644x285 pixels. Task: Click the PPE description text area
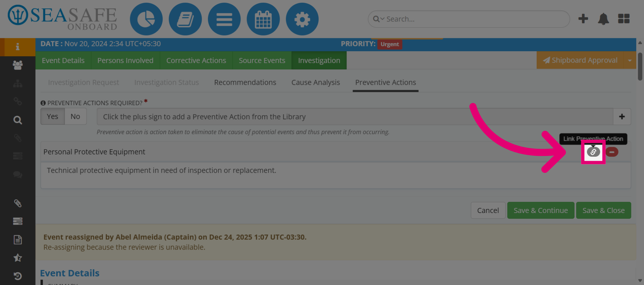tap(336, 175)
